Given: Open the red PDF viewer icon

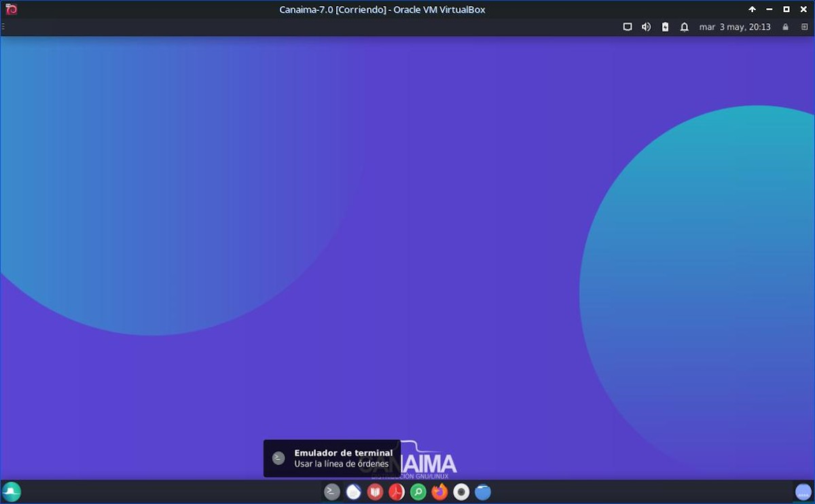Looking at the screenshot, I should click(x=397, y=492).
